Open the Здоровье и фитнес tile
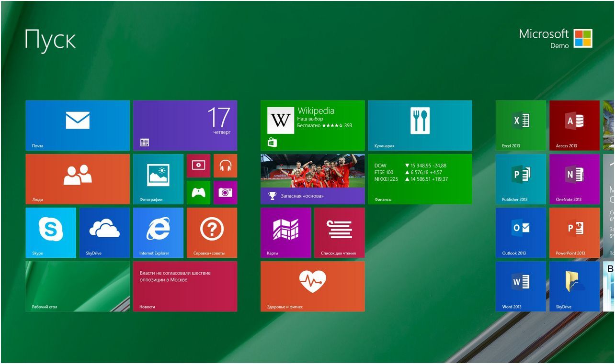615x364 pixels. (x=312, y=286)
